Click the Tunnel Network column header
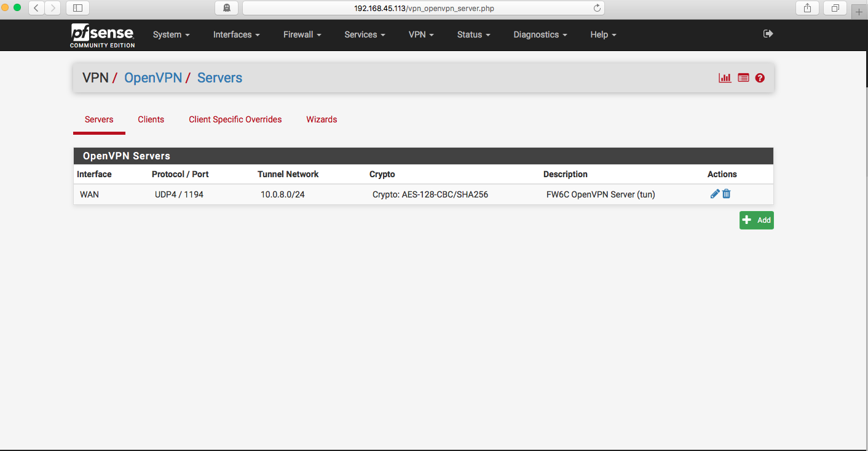This screenshot has height=451, width=868. pyautogui.click(x=288, y=174)
